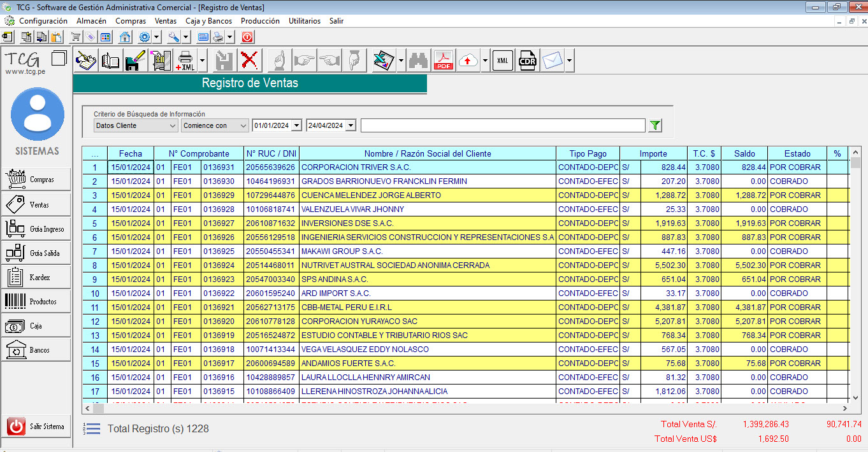Click the Kardex sidebar button
Image resolution: width=868 pixels, height=452 pixels.
click(x=37, y=278)
